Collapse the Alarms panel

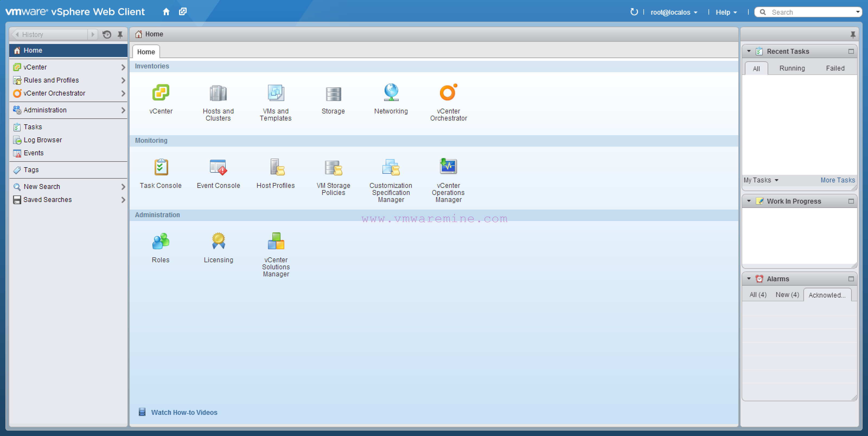click(749, 279)
